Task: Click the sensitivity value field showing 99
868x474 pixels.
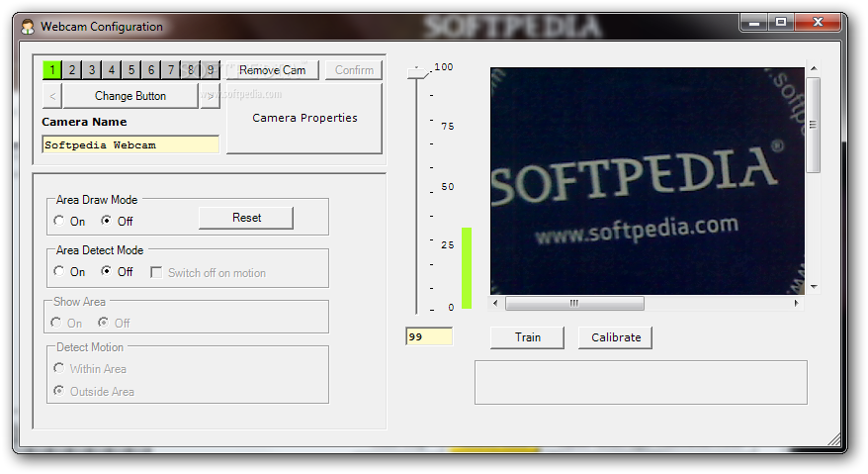Action: pyautogui.click(x=429, y=336)
